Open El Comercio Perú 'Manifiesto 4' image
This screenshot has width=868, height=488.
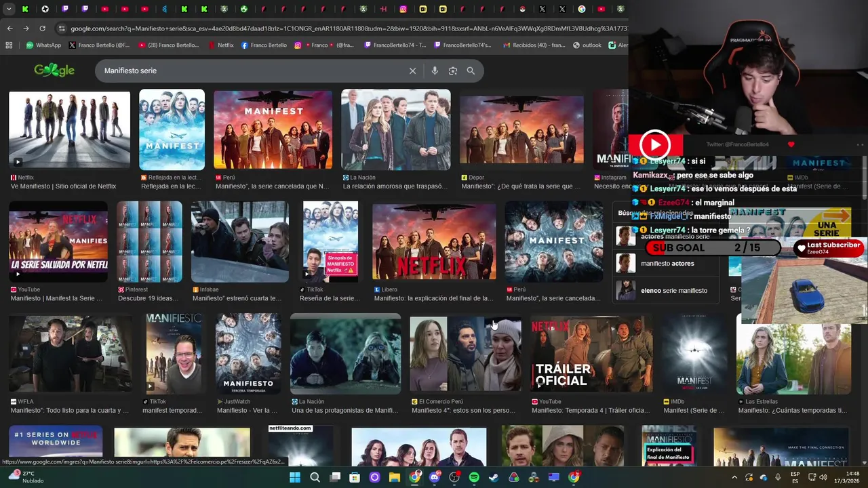[x=465, y=354]
